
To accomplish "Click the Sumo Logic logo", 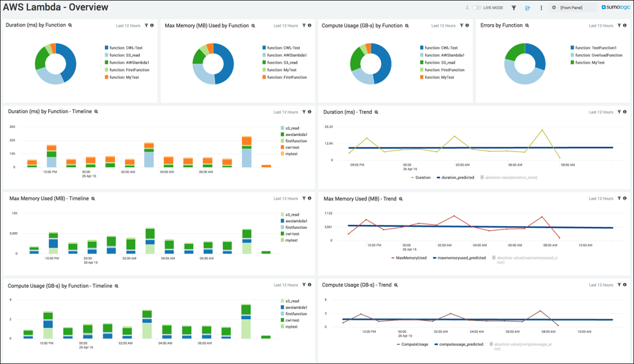I will tap(616, 7).
